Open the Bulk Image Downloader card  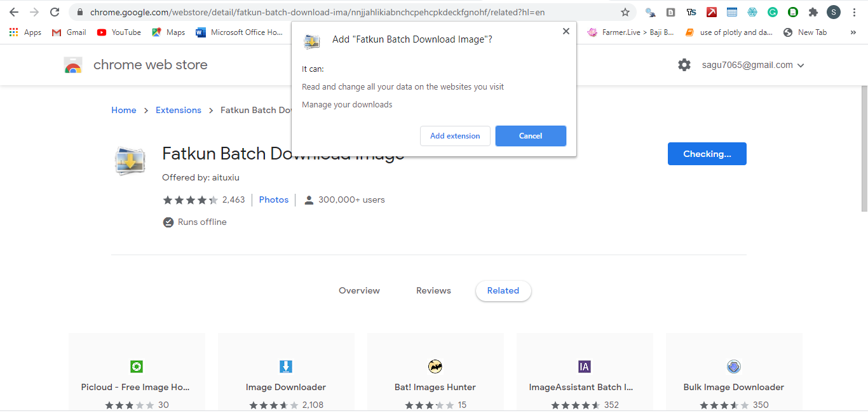coord(734,372)
